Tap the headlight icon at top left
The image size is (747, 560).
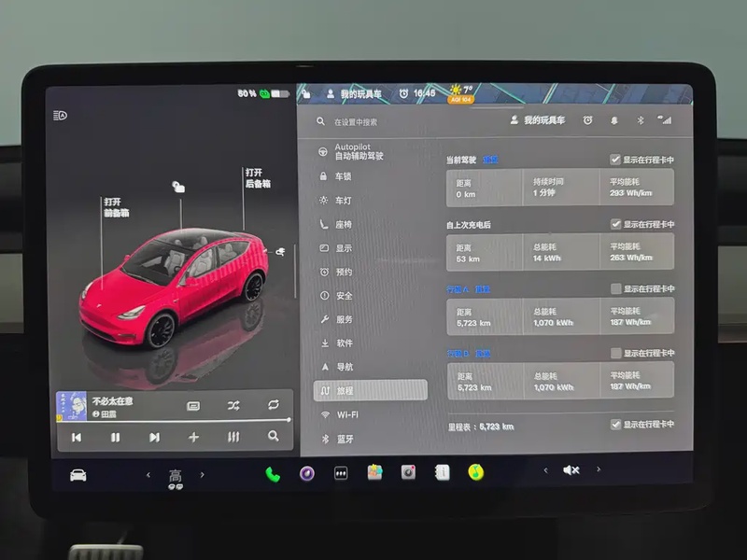(x=61, y=116)
